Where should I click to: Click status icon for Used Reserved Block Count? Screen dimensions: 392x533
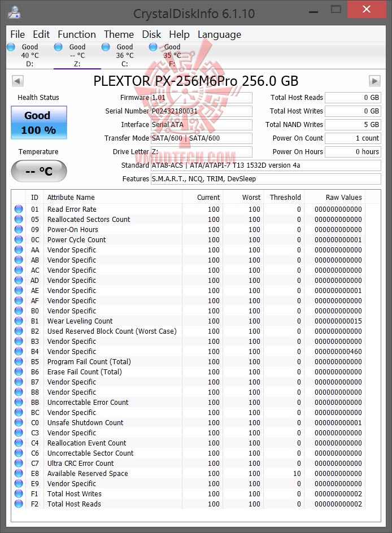pyautogui.click(x=19, y=331)
